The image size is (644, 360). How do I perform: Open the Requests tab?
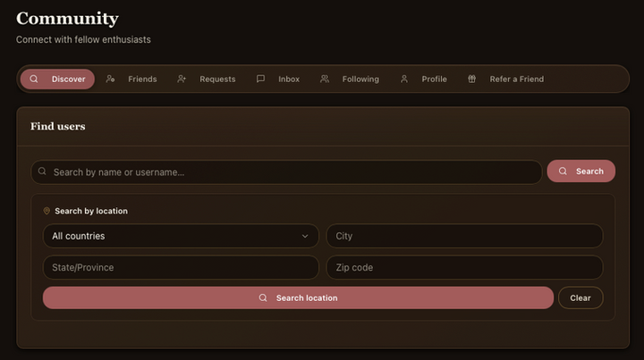pos(207,80)
